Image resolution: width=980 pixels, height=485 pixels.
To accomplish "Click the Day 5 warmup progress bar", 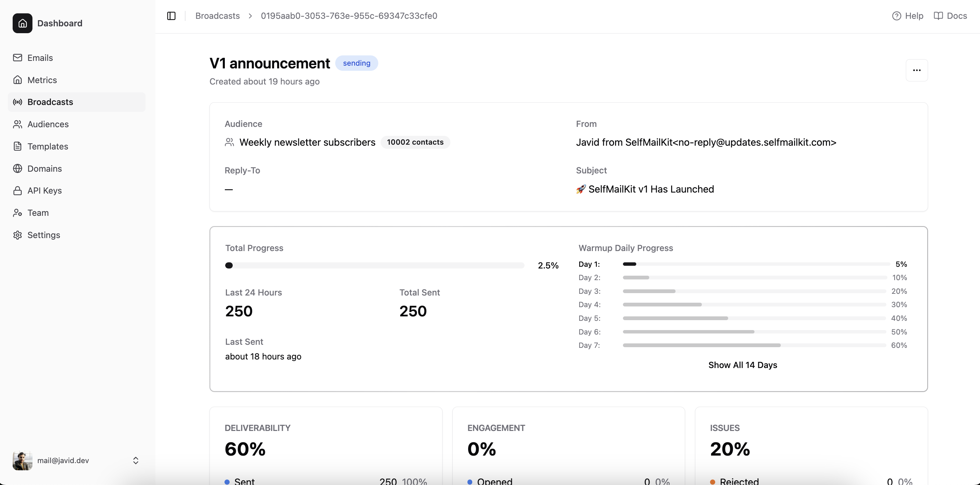I will coord(755,318).
